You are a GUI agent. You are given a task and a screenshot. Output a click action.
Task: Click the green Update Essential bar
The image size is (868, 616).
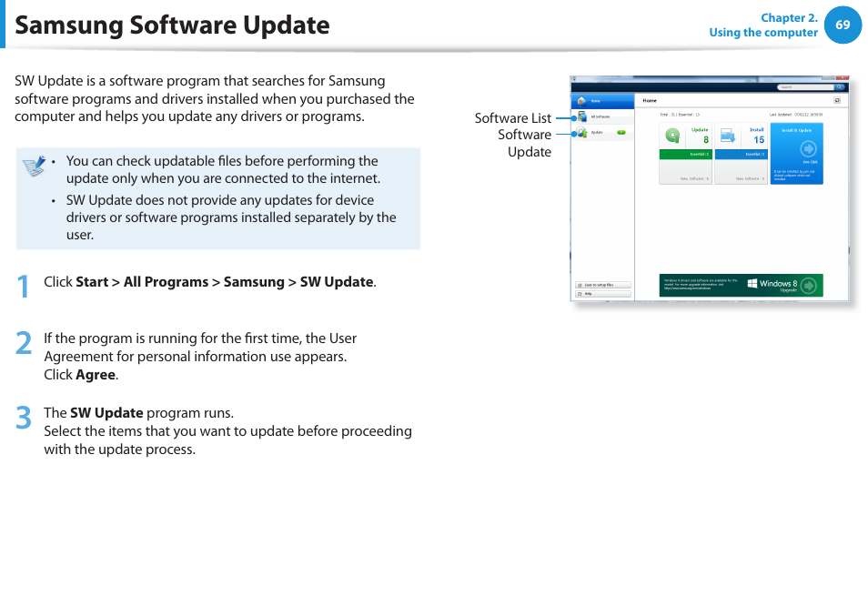coord(685,155)
